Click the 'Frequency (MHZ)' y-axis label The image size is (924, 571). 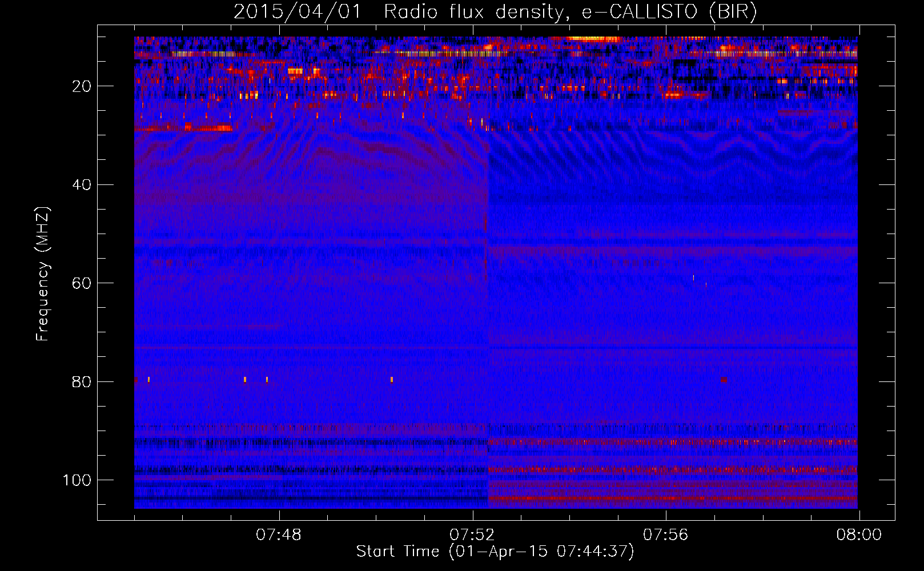click(x=43, y=274)
